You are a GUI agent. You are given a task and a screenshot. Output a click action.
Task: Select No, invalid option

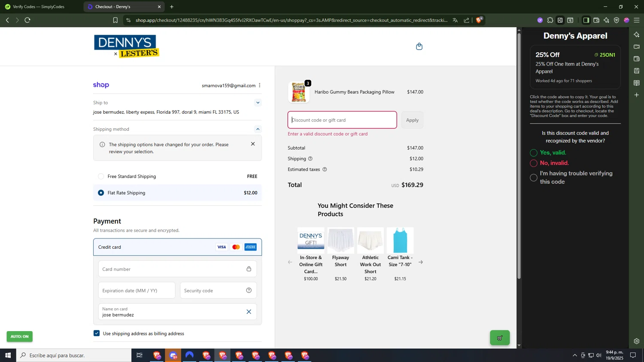tap(534, 163)
